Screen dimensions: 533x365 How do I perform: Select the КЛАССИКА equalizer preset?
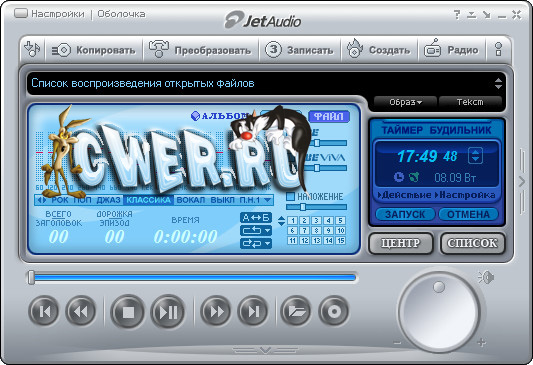click(x=148, y=200)
